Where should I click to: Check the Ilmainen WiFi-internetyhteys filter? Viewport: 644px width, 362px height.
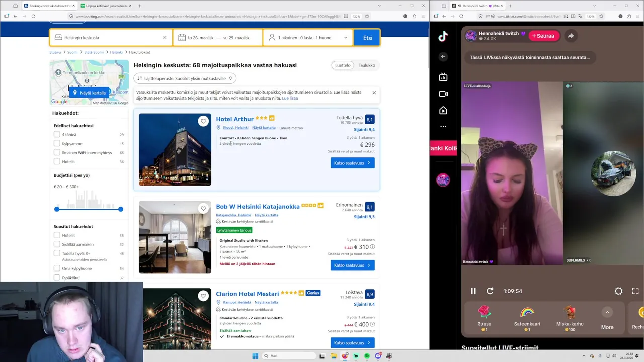[x=57, y=153]
